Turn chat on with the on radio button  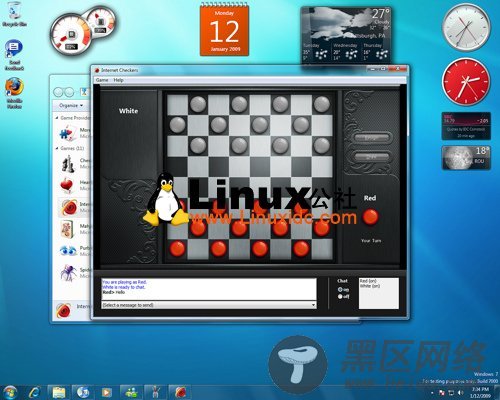click(x=340, y=290)
